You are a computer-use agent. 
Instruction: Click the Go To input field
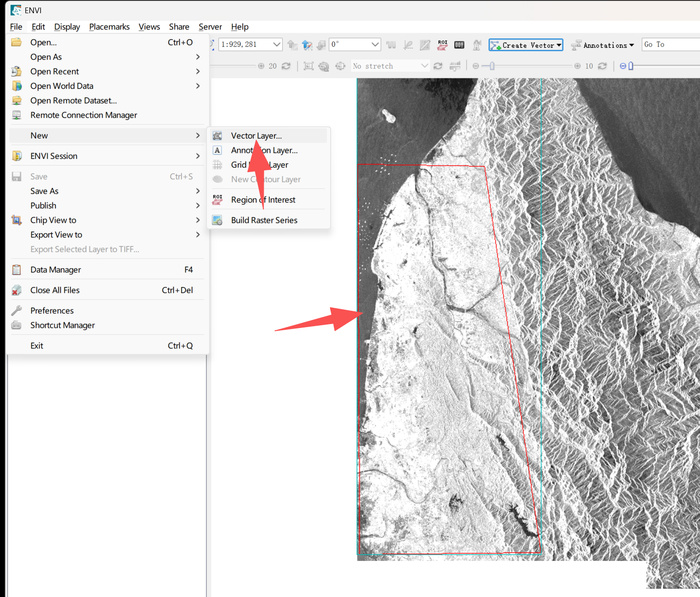[x=671, y=44]
